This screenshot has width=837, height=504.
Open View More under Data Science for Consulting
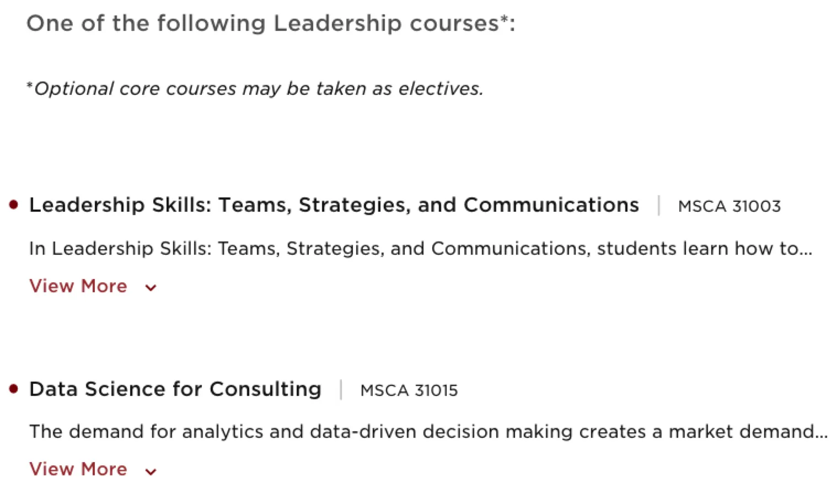[x=78, y=469]
